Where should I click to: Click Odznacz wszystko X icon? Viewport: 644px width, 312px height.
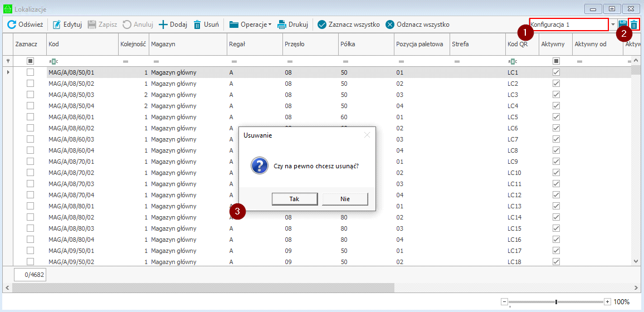point(390,25)
